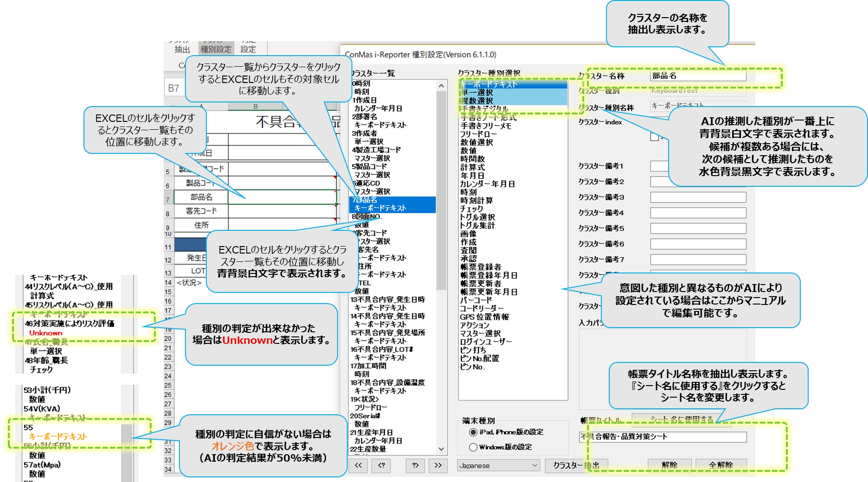Open the 設定 ribbon tab

248,49
